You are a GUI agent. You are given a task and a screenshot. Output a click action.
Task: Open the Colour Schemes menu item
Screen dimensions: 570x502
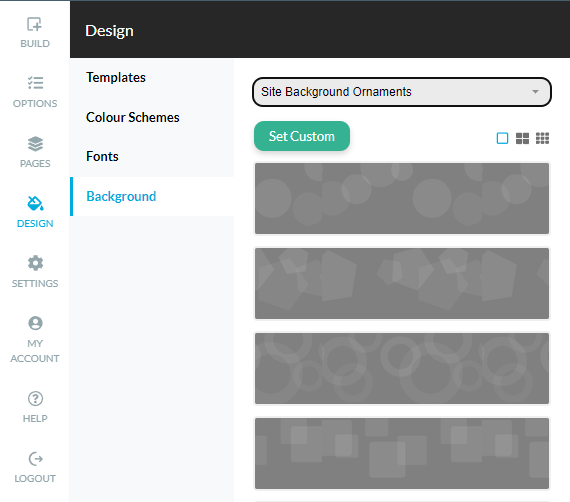click(133, 117)
